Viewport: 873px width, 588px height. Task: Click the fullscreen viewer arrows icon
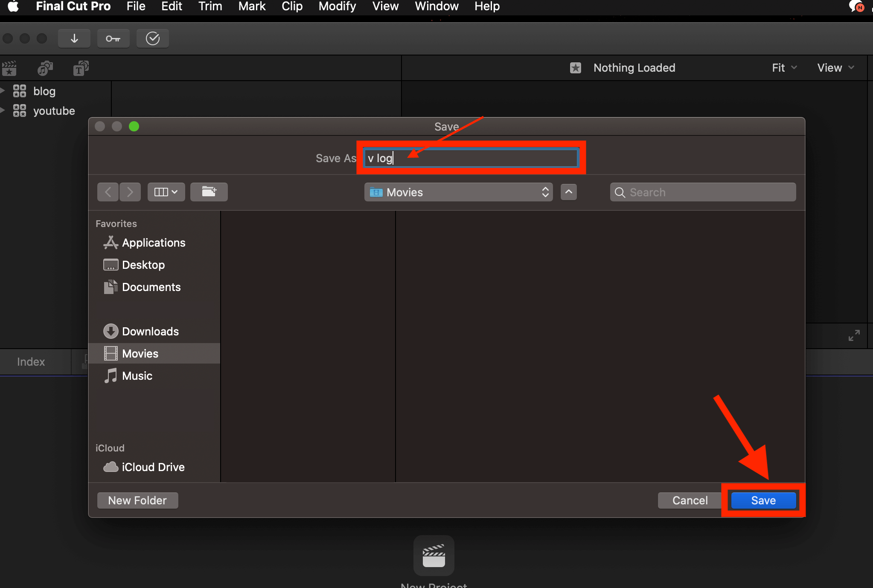[x=854, y=335]
